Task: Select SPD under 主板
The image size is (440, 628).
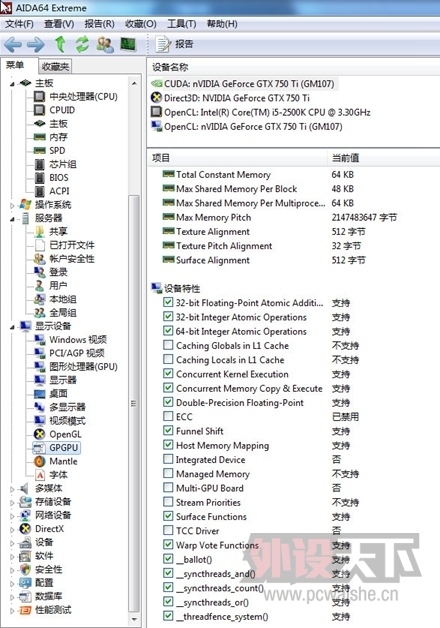Action: tap(57, 151)
